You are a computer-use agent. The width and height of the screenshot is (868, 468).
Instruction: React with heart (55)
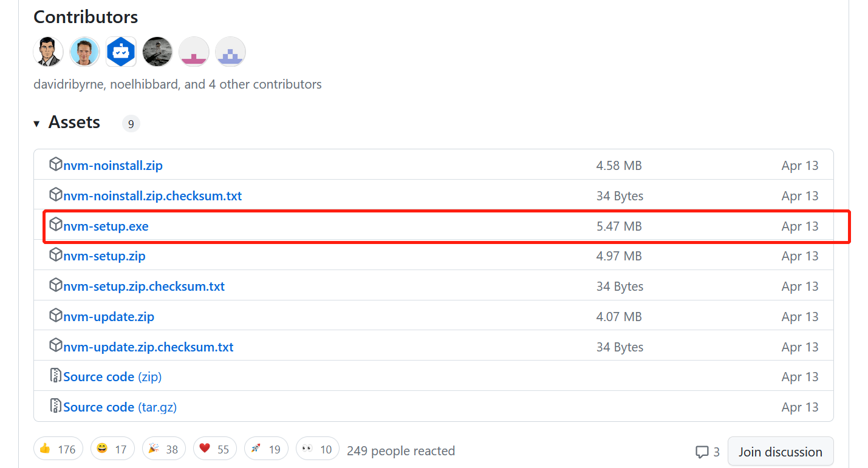pyautogui.click(x=215, y=449)
